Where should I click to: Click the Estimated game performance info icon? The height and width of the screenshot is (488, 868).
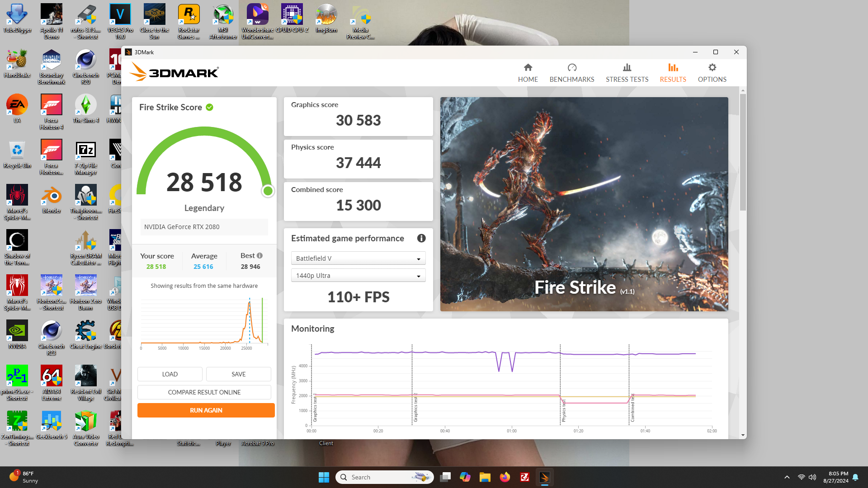[x=421, y=238]
